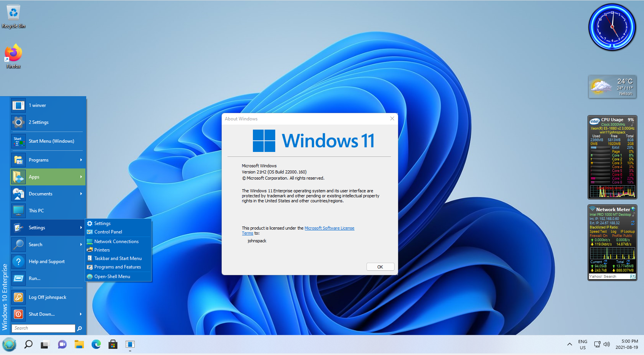
Task: Open File Explorer from the taskbar
Action: click(79, 345)
